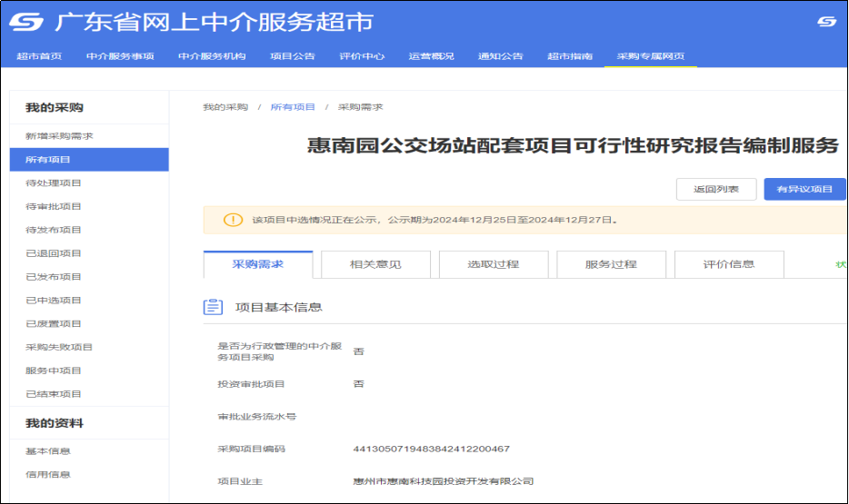Screen dimensions: 849x504
Task: Click the clipboard icon beside 项目基本信息
Action: tap(214, 307)
